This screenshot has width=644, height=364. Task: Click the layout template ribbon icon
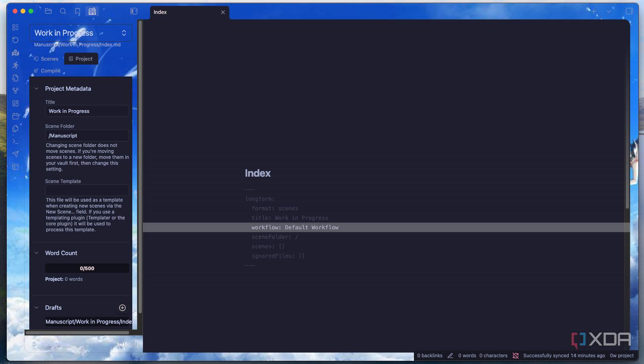[x=15, y=167]
